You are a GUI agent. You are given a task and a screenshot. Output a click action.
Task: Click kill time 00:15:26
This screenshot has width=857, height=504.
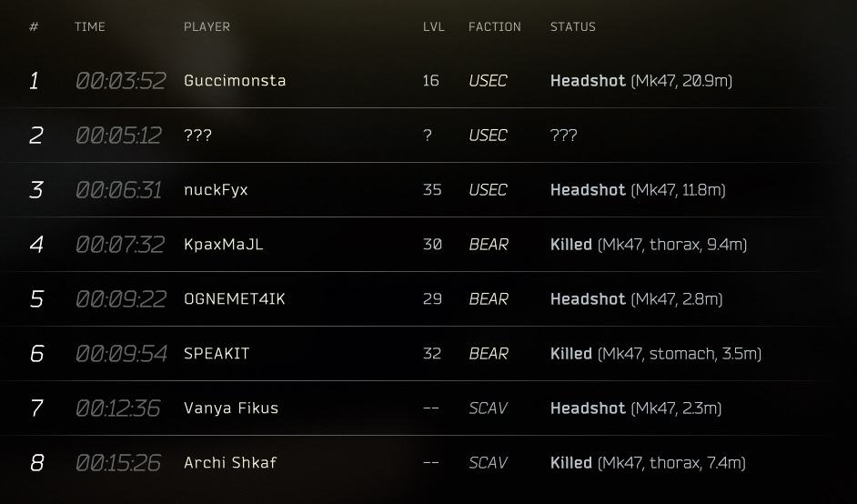click(118, 463)
